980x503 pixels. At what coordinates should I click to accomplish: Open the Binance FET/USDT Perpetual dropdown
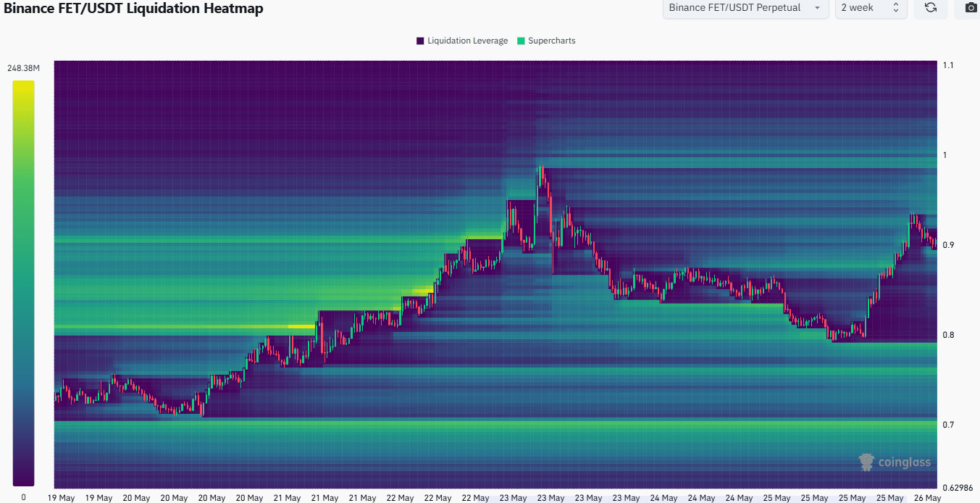point(745,8)
